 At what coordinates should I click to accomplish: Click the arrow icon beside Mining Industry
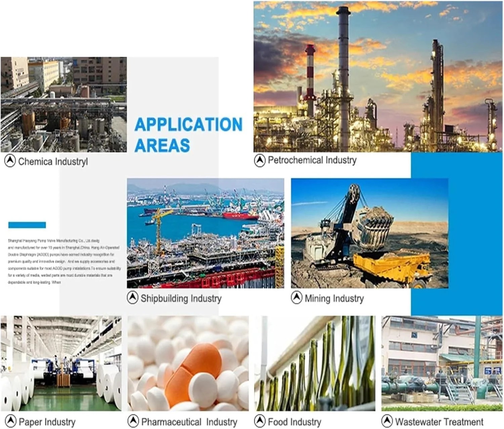[x=297, y=298]
